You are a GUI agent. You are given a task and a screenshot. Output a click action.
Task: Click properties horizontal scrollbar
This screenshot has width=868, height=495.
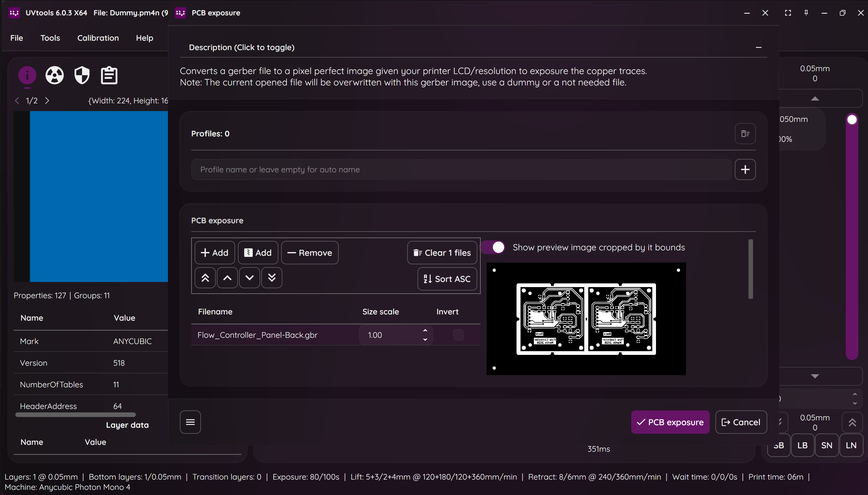[75, 414]
